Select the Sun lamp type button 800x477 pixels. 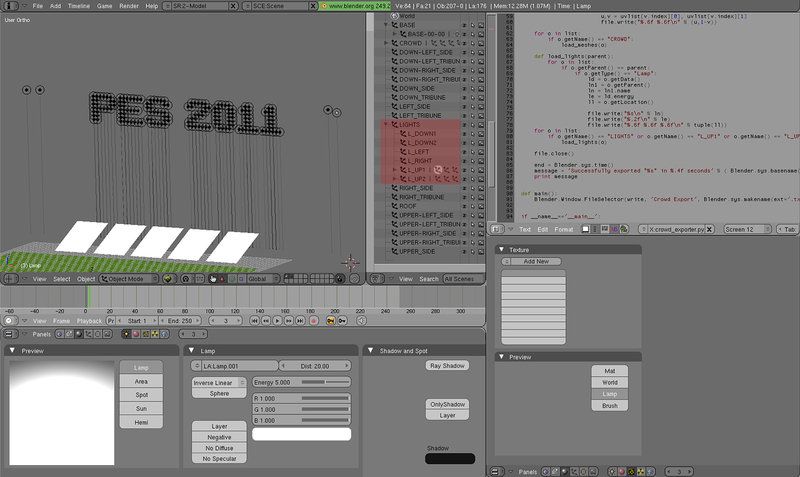(141, 409)
